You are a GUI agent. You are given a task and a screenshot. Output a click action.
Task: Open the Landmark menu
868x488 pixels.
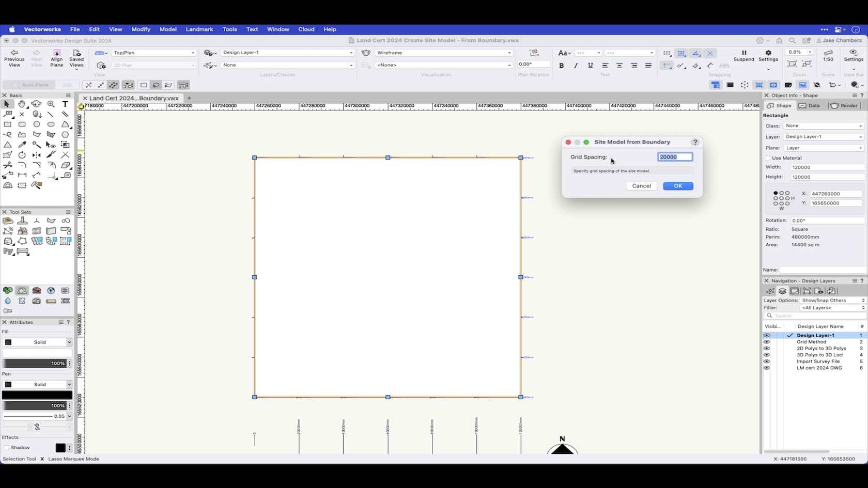pos(199,29)
